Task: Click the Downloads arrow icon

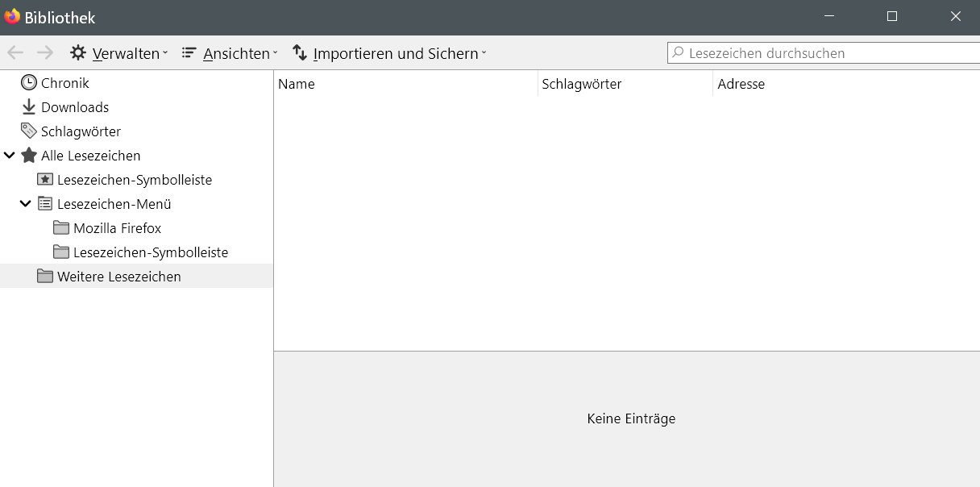Action: coord(29,107)
